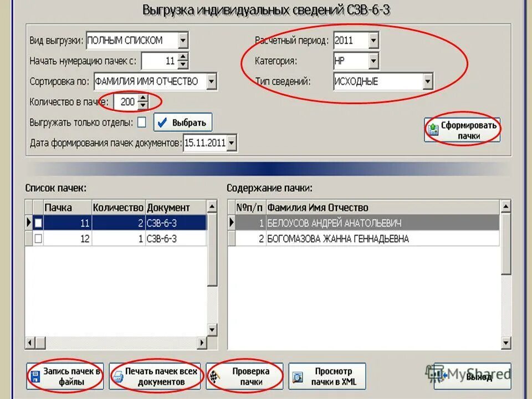Image resolution: width=532 pixels, height=399 pixels.
Task: Click the Фамилия Имя Отчество column header
Action: click(383, 207)
